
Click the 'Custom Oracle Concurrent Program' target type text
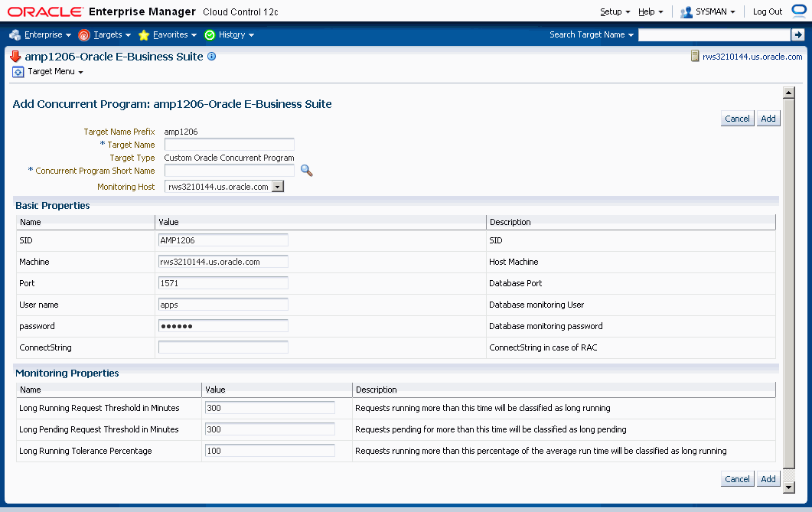pos(229,158)
